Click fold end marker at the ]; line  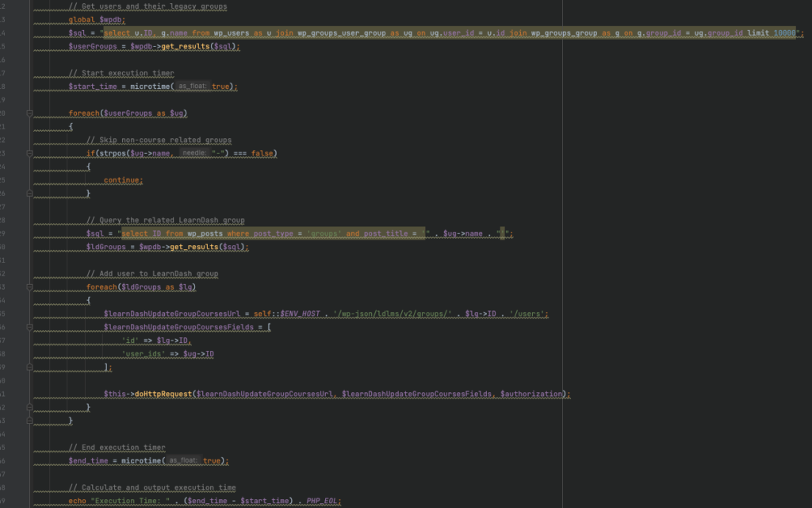(29, 367)
